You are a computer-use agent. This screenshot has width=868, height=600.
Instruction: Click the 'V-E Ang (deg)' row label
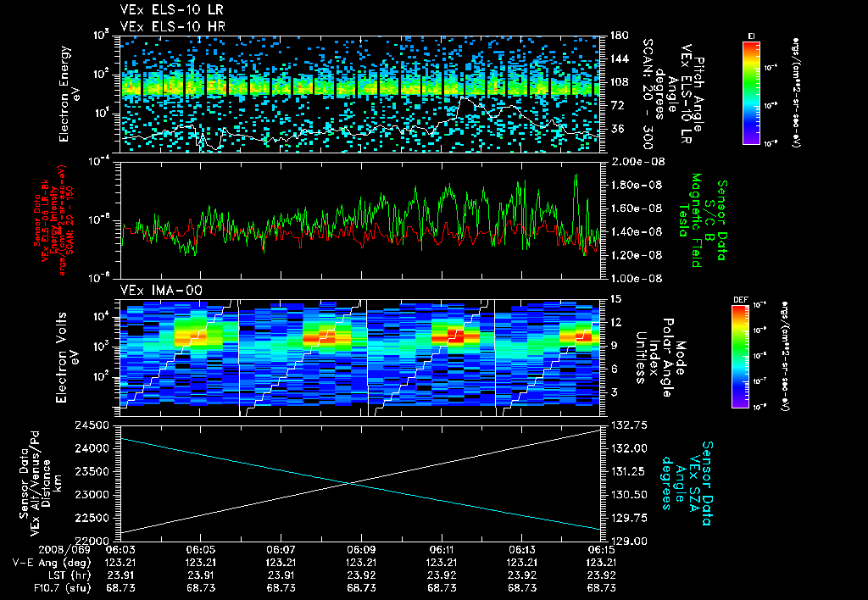point(51,563)
